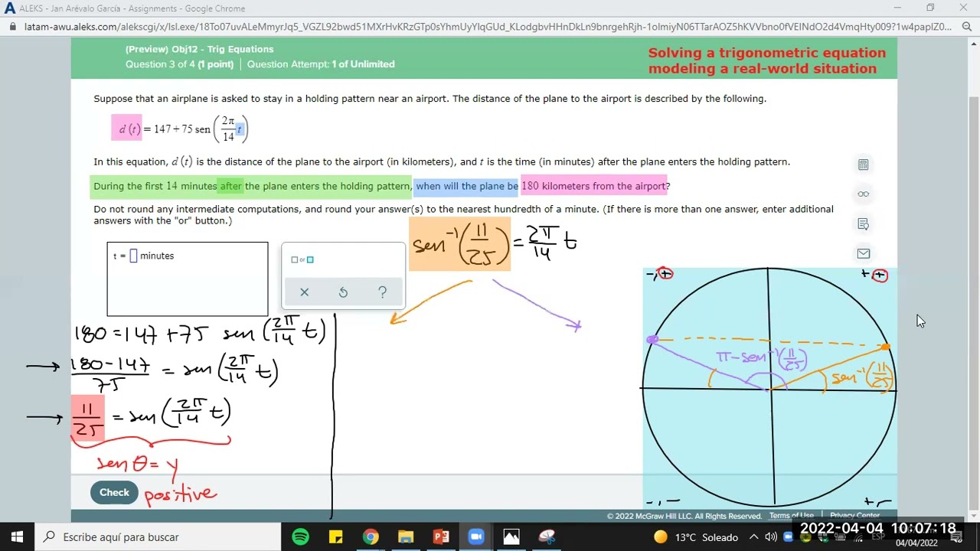Click the Check button
The image size is (980, 551).
click(x=114, y=492)
